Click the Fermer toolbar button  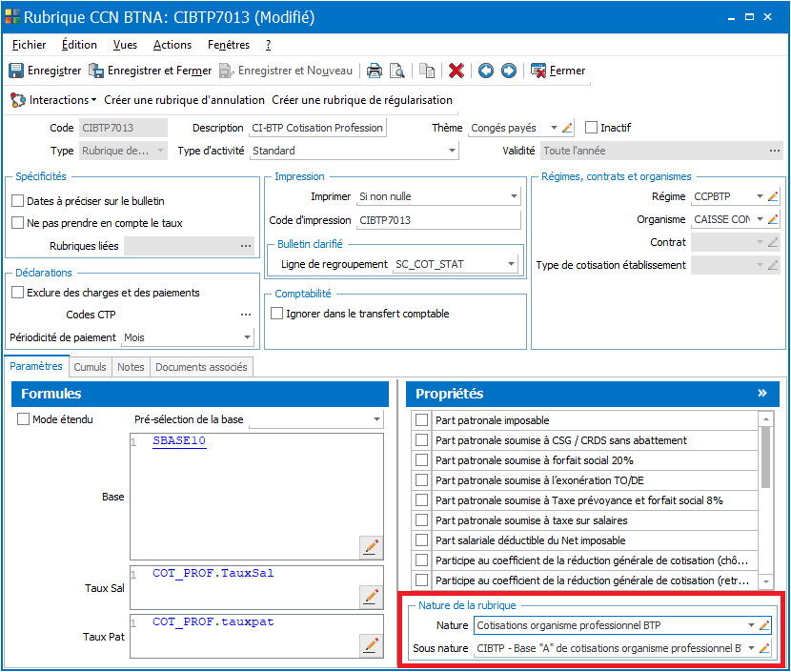tap(558, 71)
